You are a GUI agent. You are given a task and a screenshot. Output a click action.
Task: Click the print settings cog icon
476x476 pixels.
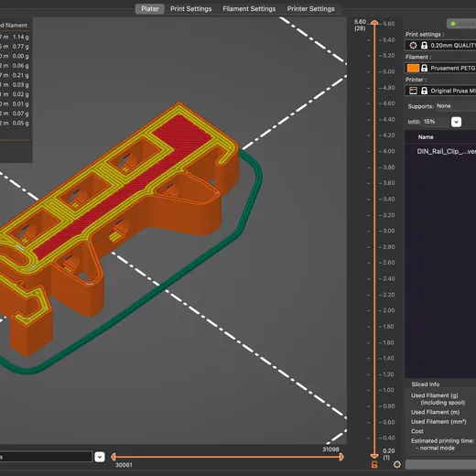[413, 46]
